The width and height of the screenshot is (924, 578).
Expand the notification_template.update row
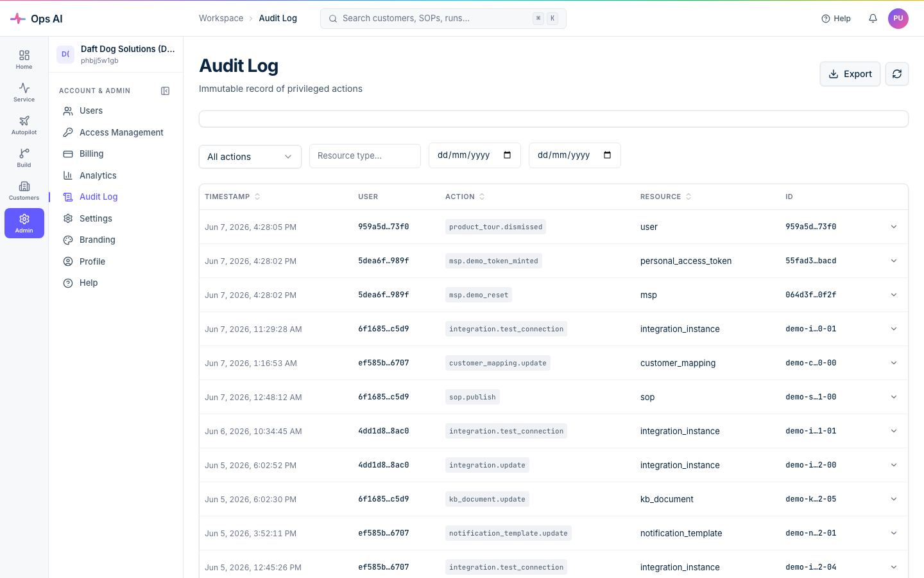pos(894,533)
